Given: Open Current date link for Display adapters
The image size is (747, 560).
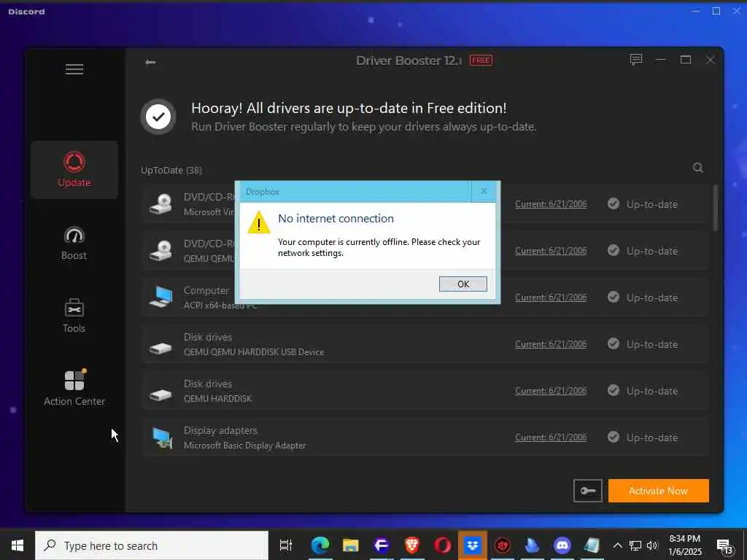Looking at the screenshot, I should (551, 437).
